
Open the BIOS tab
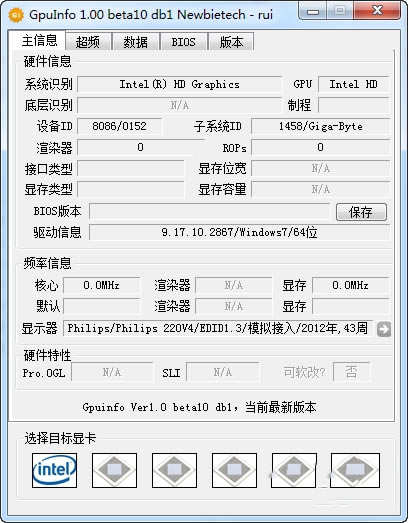tap(183, 42)
